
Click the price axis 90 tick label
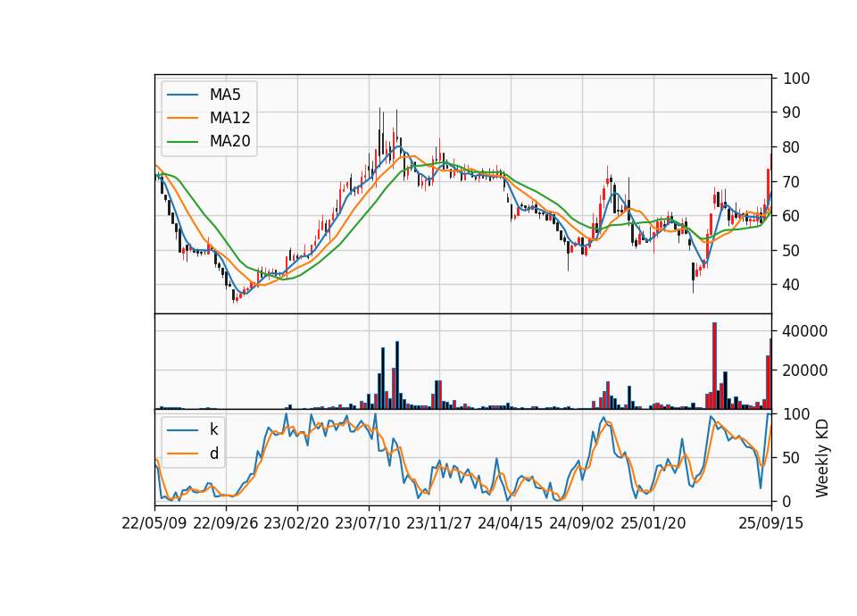point(792,112)
